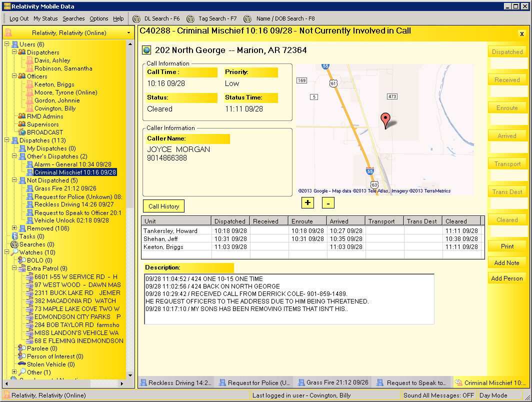This screenshot has height=402, width=532.
Task: Click the Cleared status button
Action: click(507, 220)
